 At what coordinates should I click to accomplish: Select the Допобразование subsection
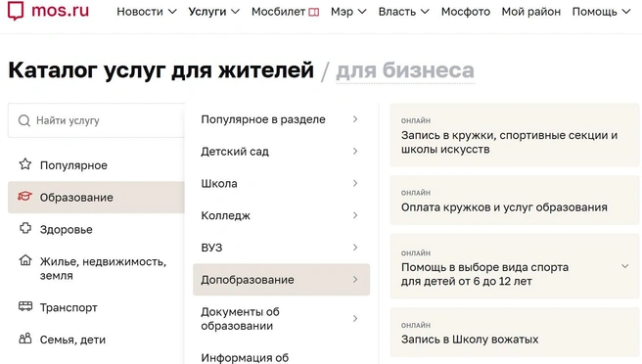point(281,279)
